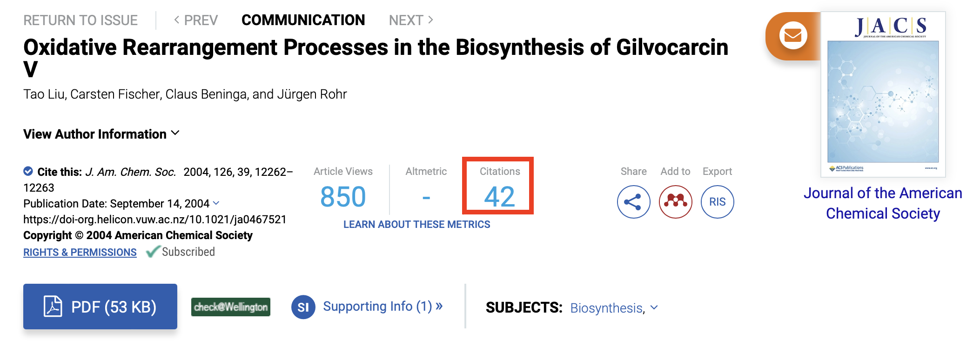
Task: Click the orange email envelope icon
Action: [x=792, y=35]
